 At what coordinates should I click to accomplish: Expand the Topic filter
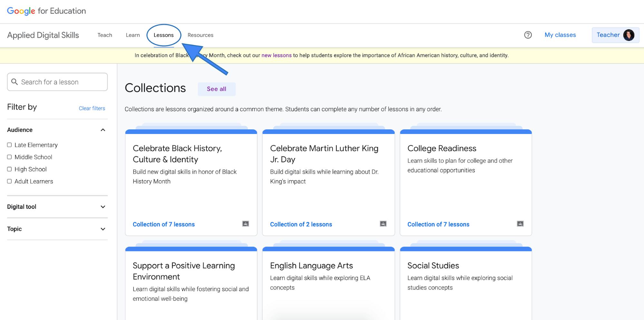(x=103, y=229)
